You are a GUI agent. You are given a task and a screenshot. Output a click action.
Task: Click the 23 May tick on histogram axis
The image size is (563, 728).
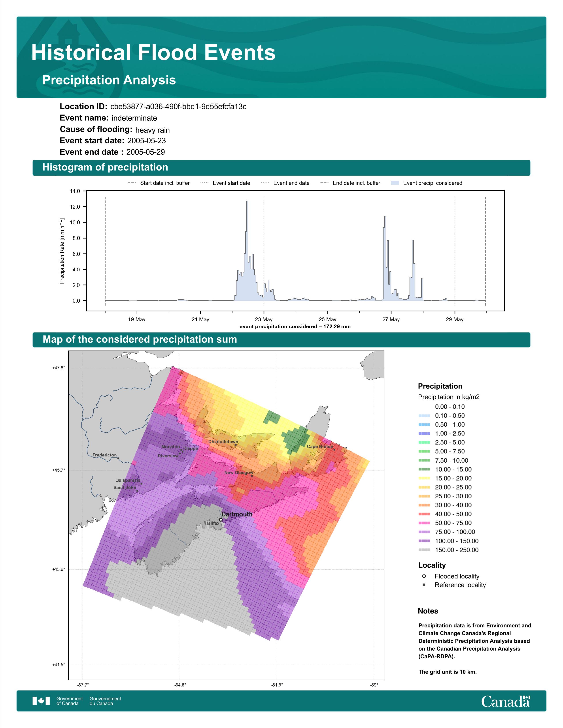(264, 319)
